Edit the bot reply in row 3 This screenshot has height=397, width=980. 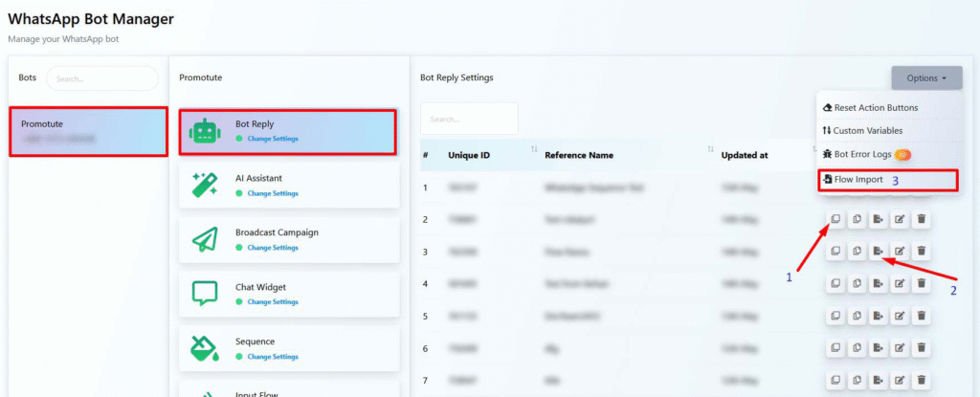click(900, 252)
